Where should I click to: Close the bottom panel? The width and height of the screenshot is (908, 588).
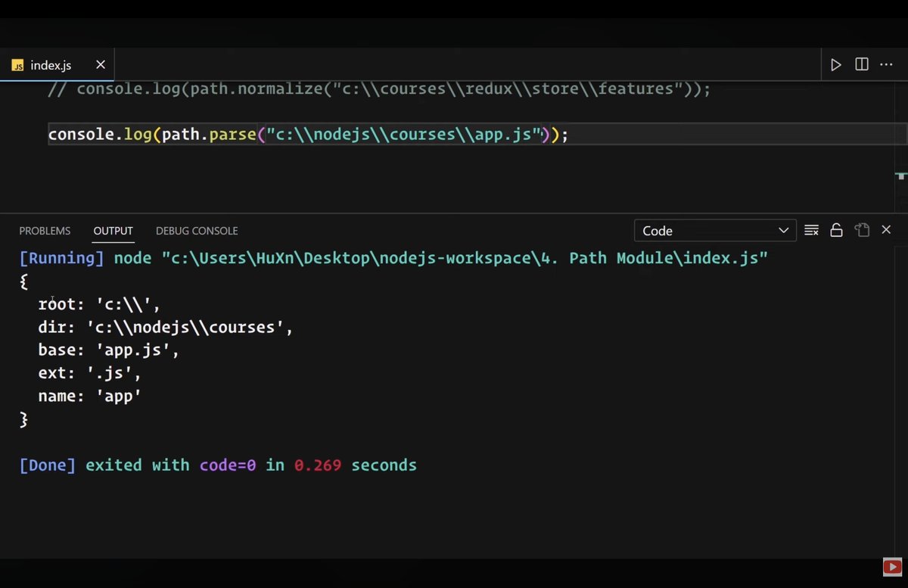point(886,230)
